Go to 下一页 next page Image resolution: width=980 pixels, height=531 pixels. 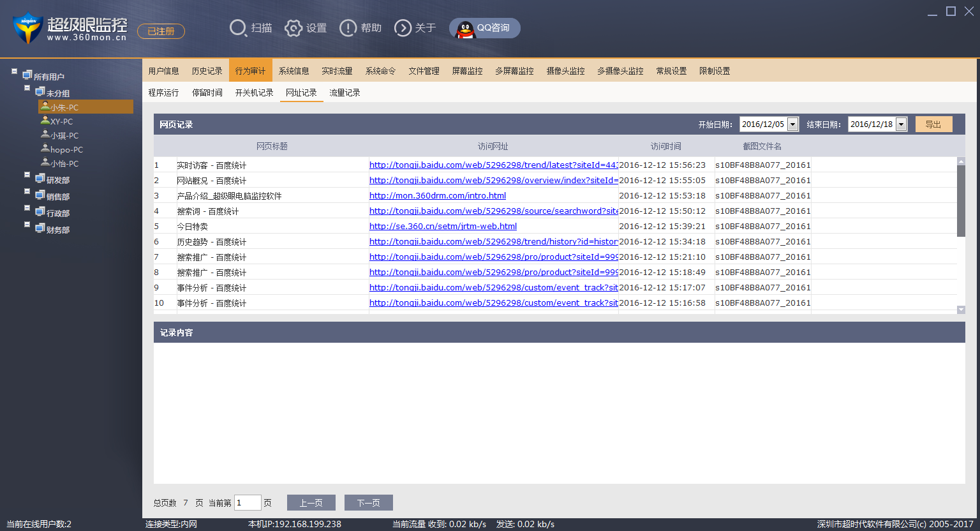tap(369, 503)
